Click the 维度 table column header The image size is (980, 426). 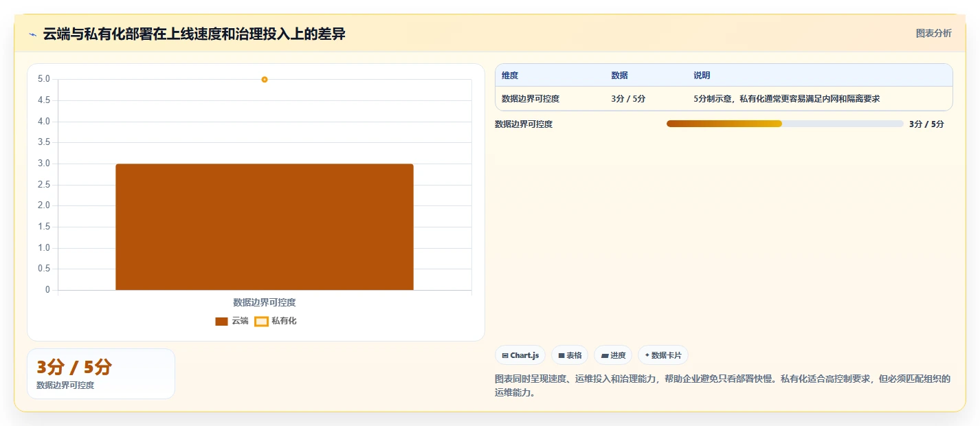pos(510,76)
